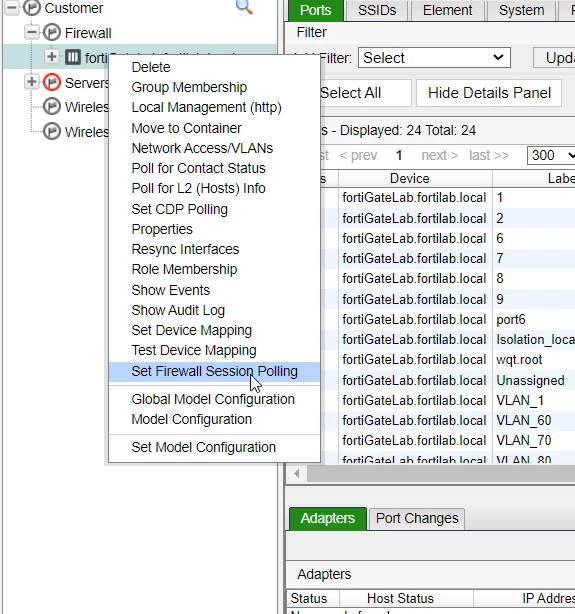The width and height of the screenshot is (575, 614).
Task: Select the row labeled wqt.root
Action: [447, 359]
